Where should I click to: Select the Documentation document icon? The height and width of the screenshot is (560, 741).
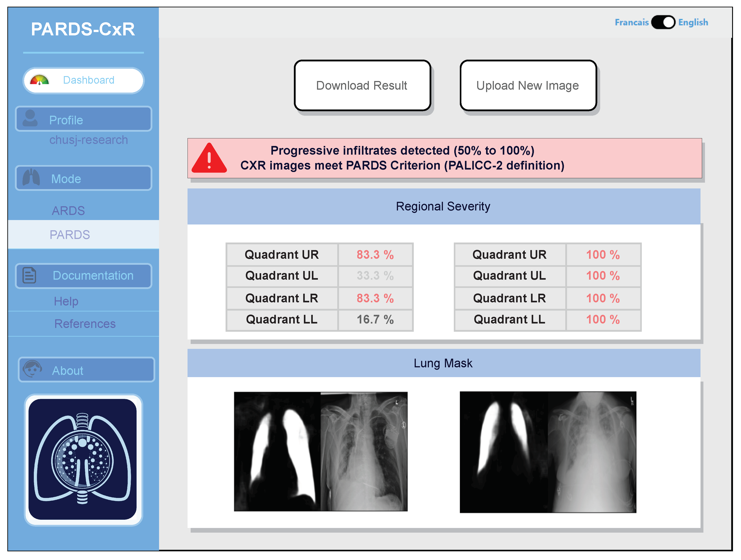pyautogui.click(x=30, y=275)
